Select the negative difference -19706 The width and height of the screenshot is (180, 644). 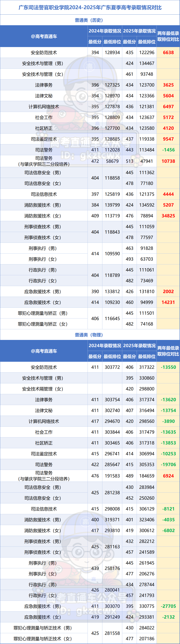pyautogui.click(x=168, y=464)
